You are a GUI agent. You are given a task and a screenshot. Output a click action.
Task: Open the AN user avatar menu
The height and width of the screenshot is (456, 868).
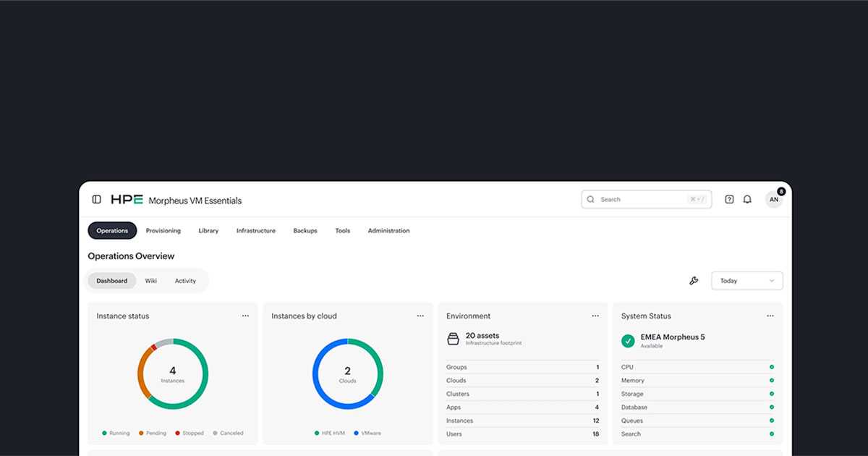click(x=774, y=200)
